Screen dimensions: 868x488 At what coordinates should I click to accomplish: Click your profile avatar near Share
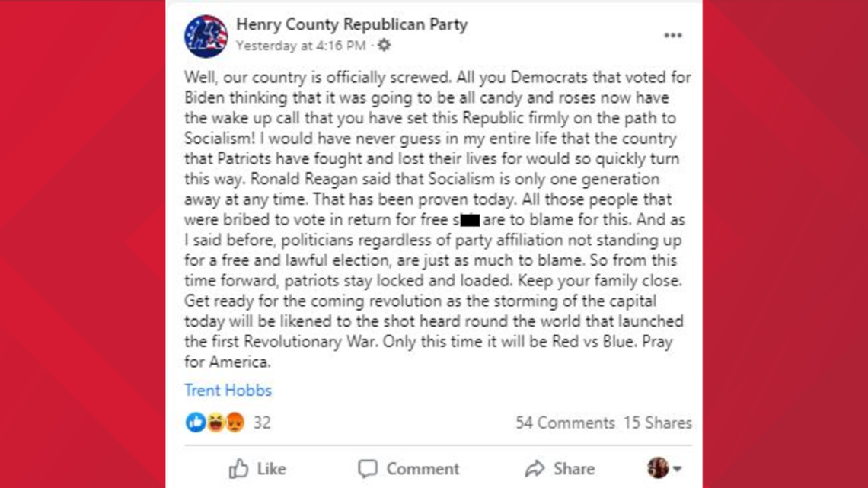click(x=657, y=468)
